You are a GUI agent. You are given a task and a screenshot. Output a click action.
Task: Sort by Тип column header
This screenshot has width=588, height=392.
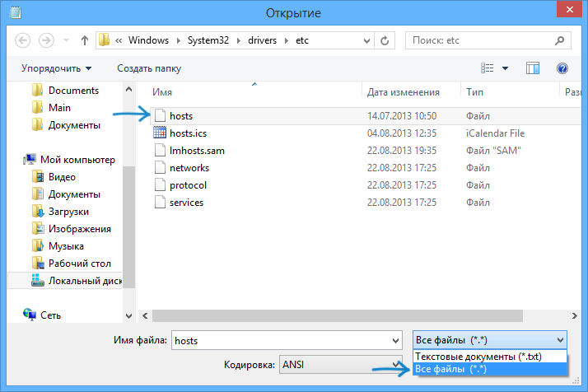474,92
